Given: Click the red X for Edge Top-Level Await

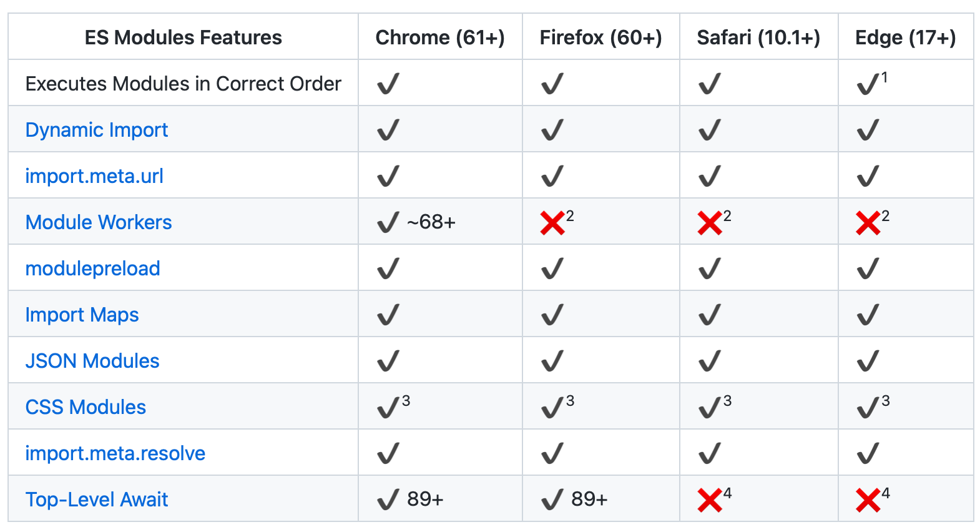Looking at the screenshot, I should [x=868, y=500].
